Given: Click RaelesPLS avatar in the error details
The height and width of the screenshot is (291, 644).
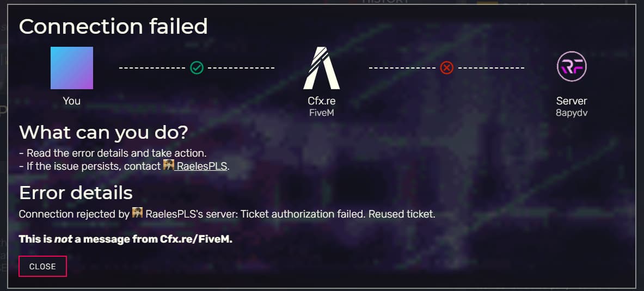Looking at the screenshot, I should point(138,213).
